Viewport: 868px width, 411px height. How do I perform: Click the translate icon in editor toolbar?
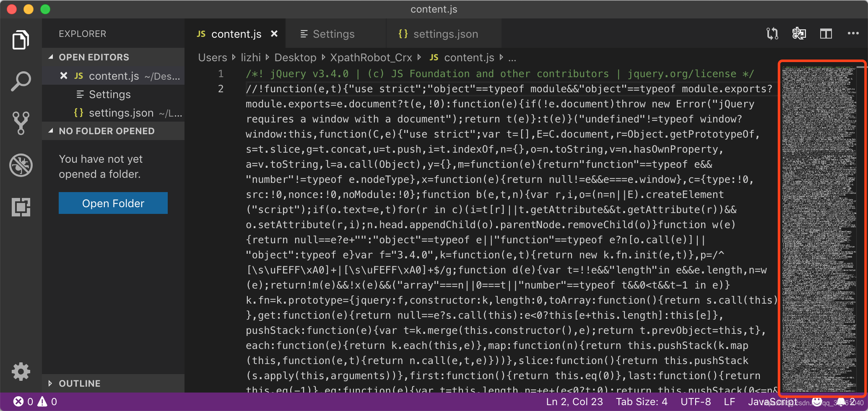799,34
